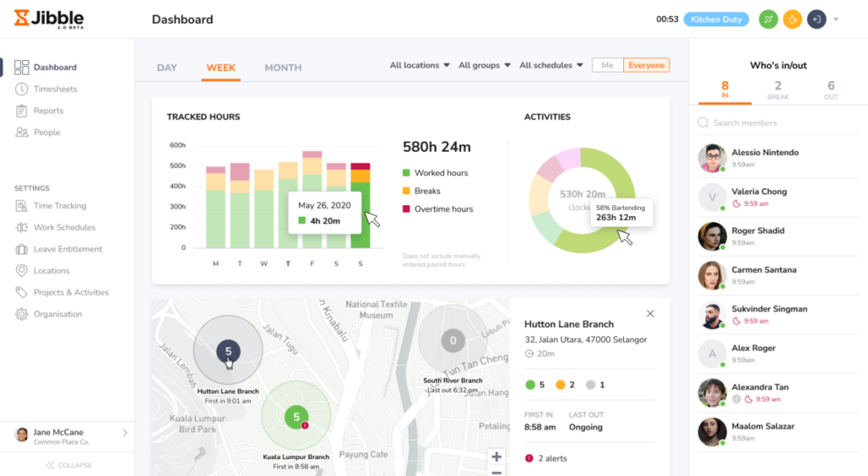Click the Kitchen Duty activity badge
868x476 pixels.
coord(715,19)
